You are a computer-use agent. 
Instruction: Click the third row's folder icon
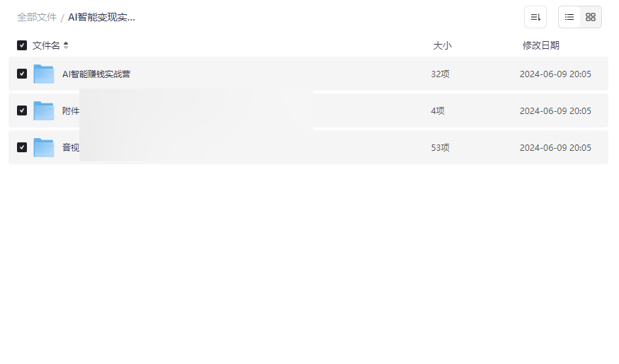[44, 147]
